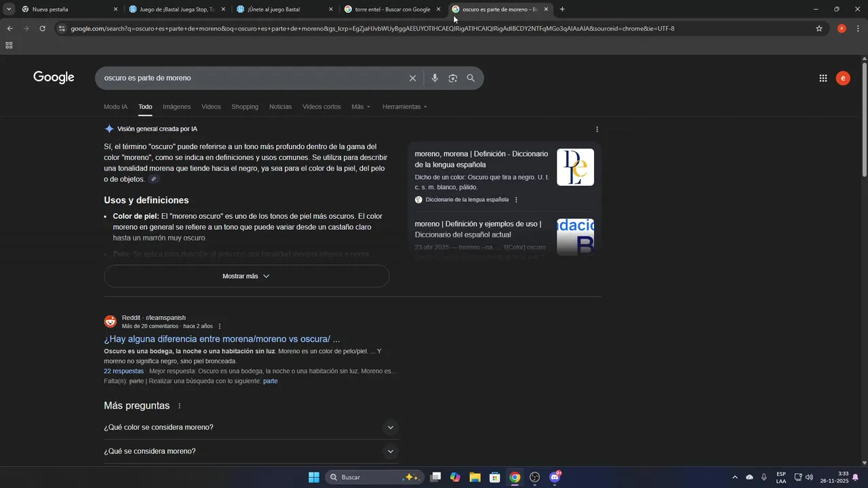Open the tab search dropdown arrow
The image size is (868, 488).
click(x=9, y=9)
